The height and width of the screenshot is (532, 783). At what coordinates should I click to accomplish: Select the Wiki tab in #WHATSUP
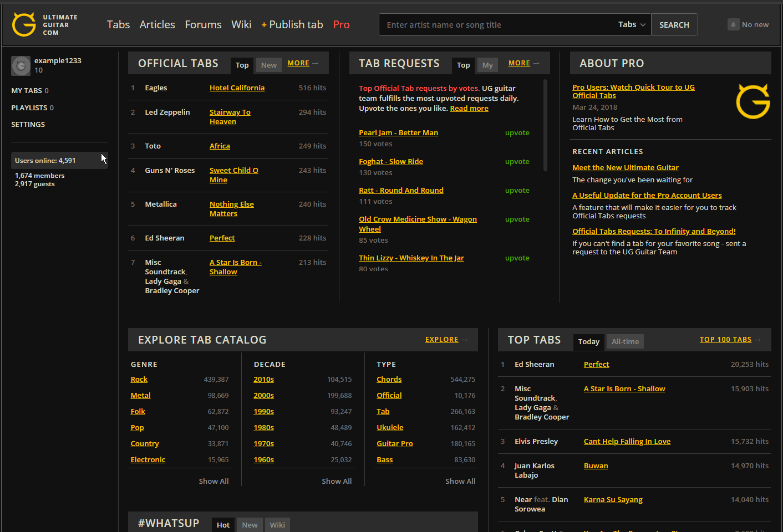277,525
